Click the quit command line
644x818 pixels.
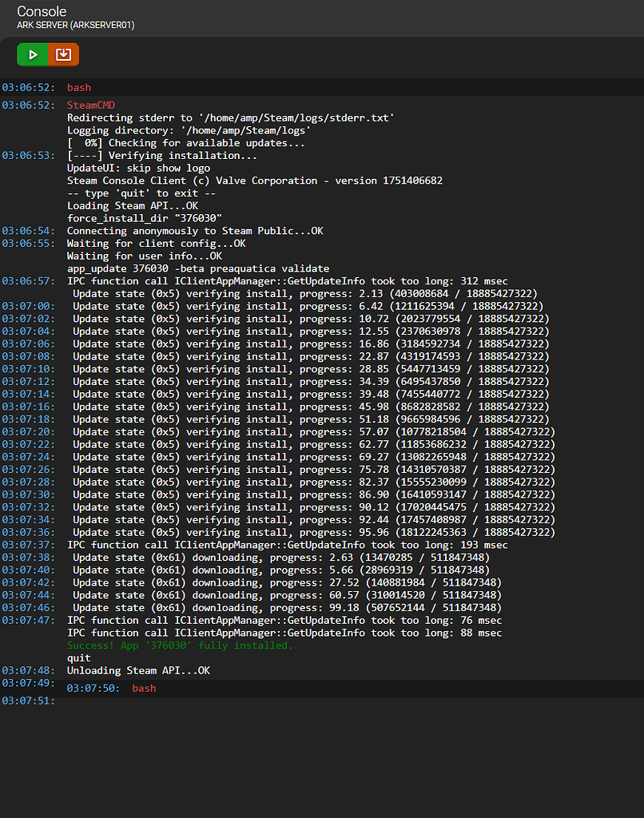[x=79, y=658]
